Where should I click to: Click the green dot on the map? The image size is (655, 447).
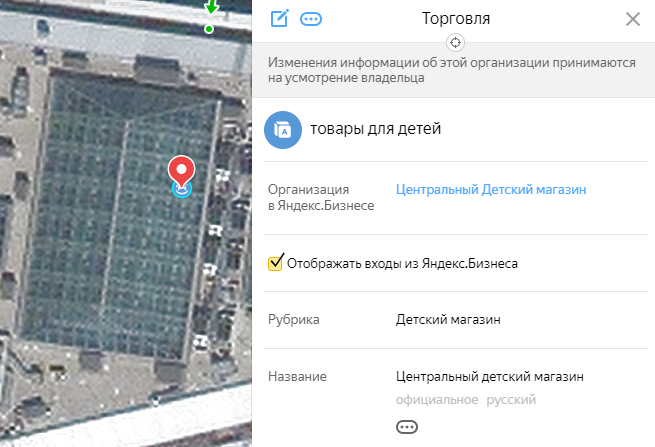pos(209,29)
